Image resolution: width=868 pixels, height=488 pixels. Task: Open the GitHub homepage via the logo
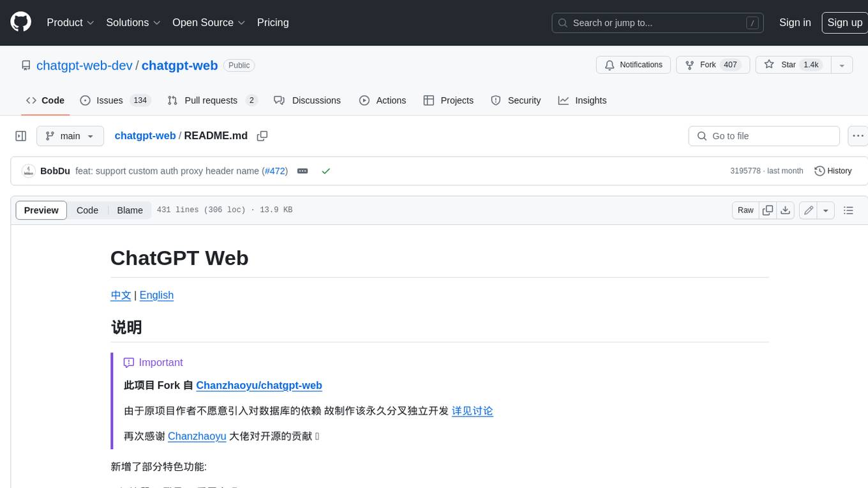coord(20,22)
